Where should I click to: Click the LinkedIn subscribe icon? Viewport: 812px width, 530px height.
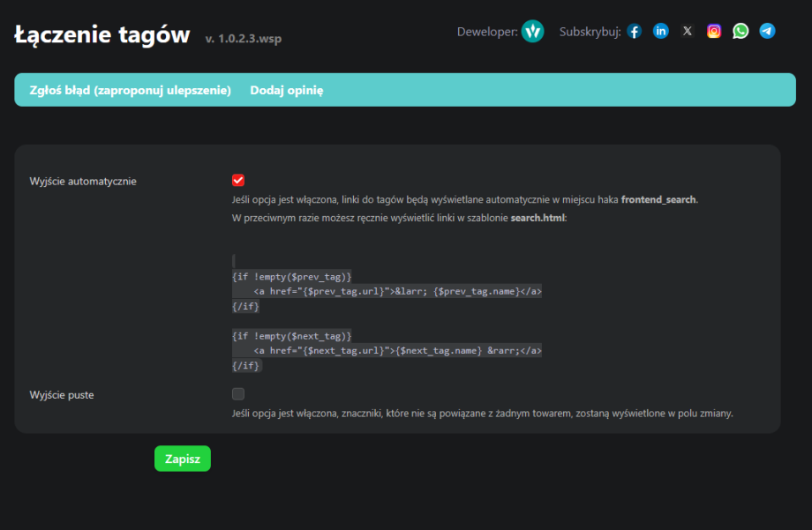[661, 32]
